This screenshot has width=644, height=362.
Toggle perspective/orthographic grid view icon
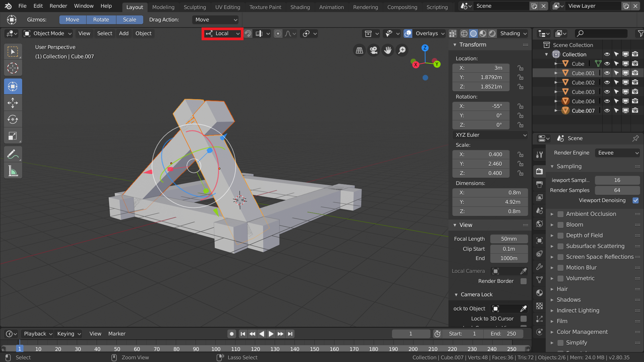tap(359, 50)
